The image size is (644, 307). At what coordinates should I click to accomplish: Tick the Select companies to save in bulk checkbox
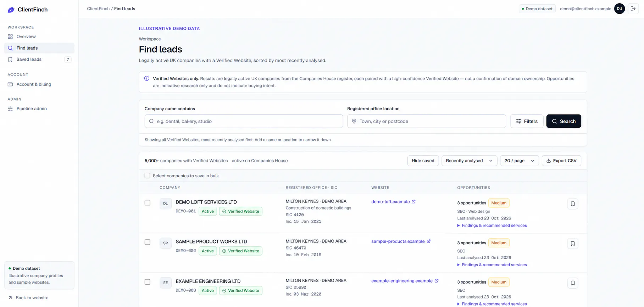pyautogui.click(x=148, y=175)
